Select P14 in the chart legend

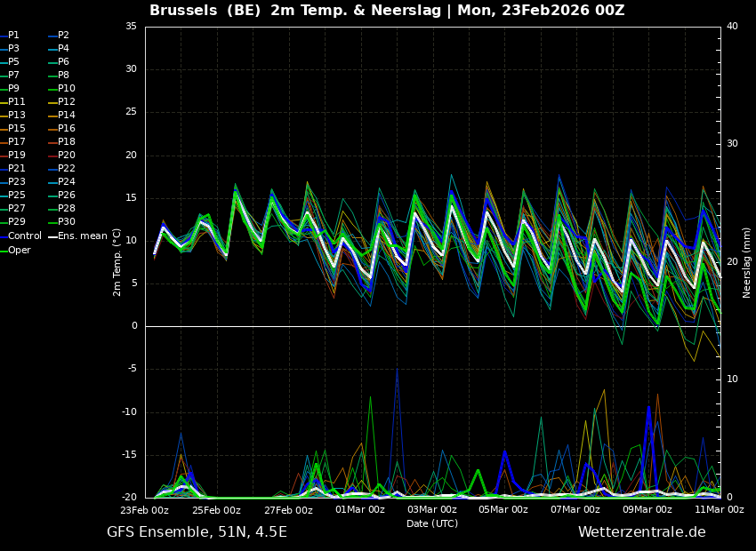[67, 116]
